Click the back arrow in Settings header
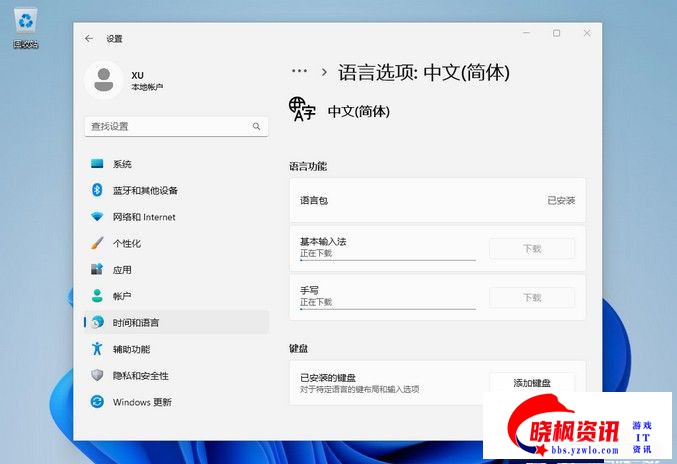 point(89,38)
